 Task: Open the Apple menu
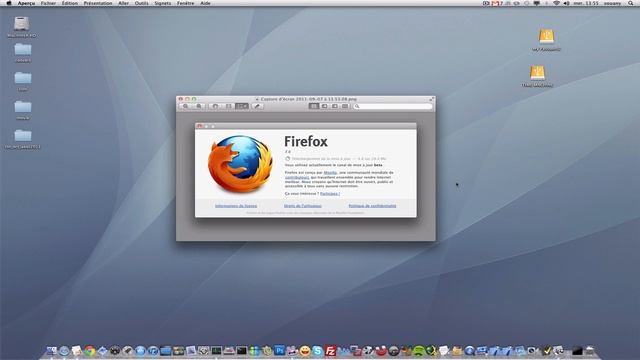[x=9, y=3]
